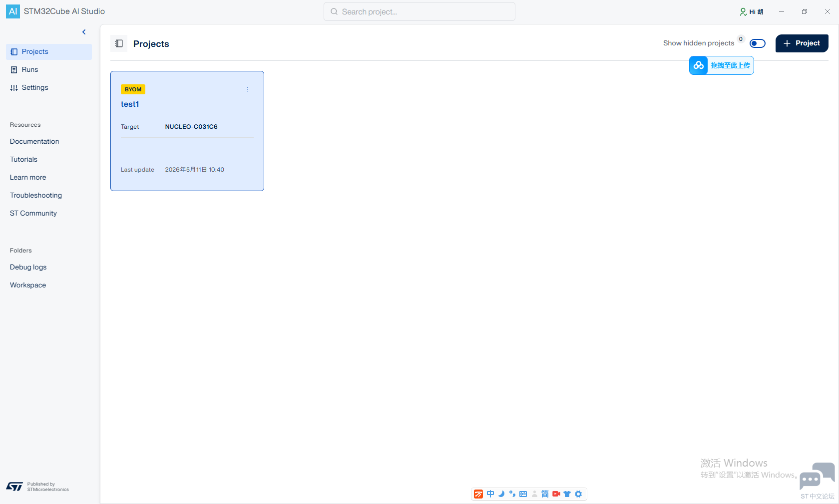
Task: Visit the ST Community link
Action: tap(33, 214)
